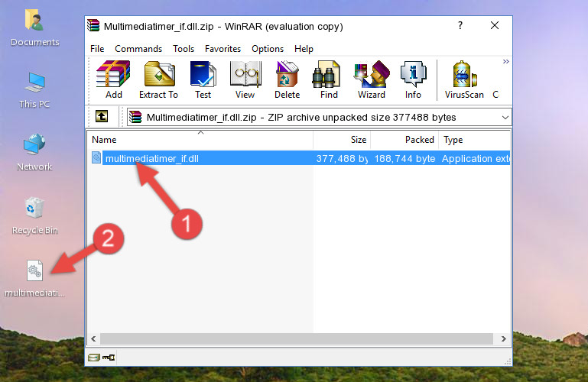The height and width of the screenshot is (382, 588).
Task: Expand hidden toolbar items chevron
Action: pos(506,61)
